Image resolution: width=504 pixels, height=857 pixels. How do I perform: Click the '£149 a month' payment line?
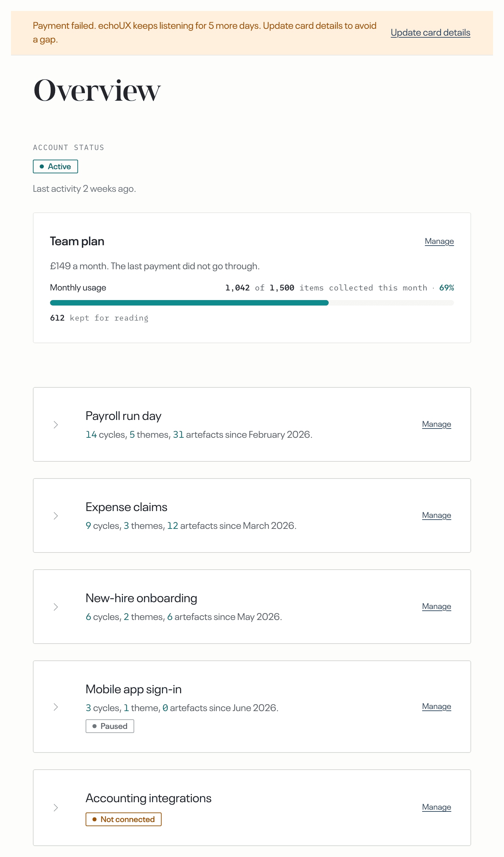click(155, 266)
